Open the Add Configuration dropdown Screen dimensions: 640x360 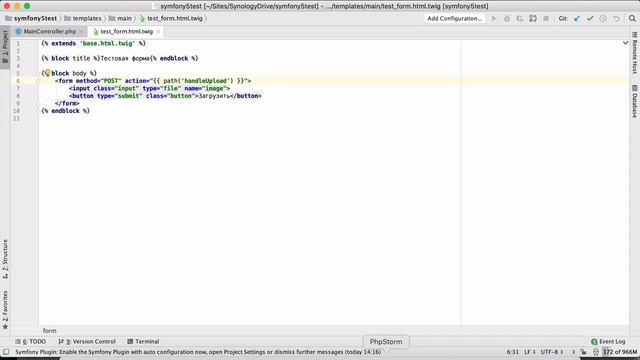454,18
